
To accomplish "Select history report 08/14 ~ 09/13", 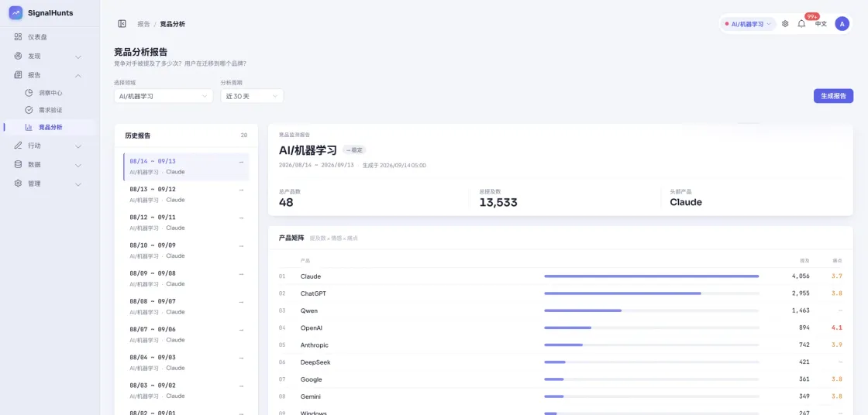I will (186, 166).
